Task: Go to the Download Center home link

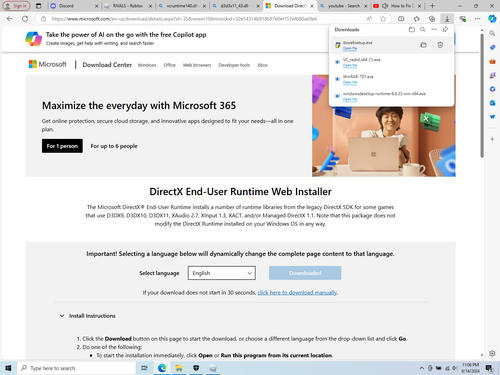Action: click(x=107, y=65)
